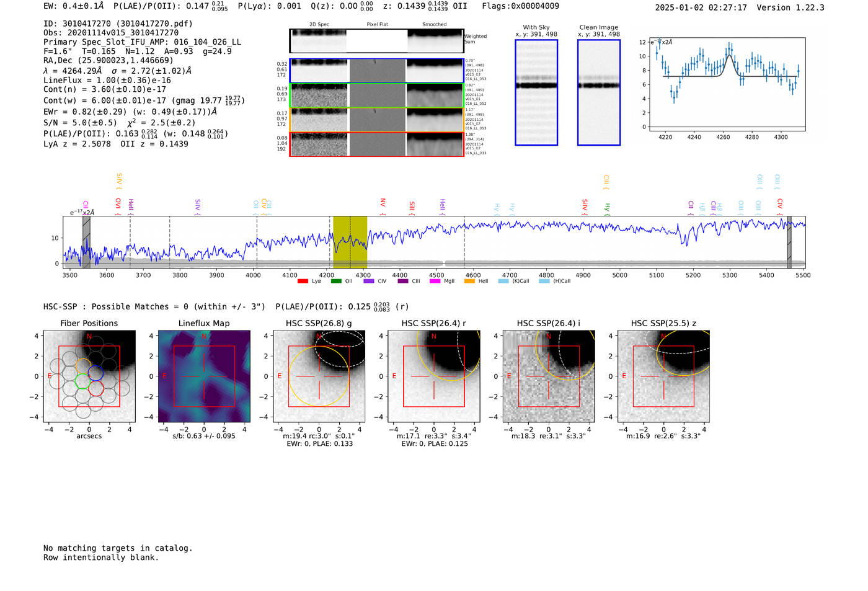Click the Cont(n) value line

click(x=105, y=89)
